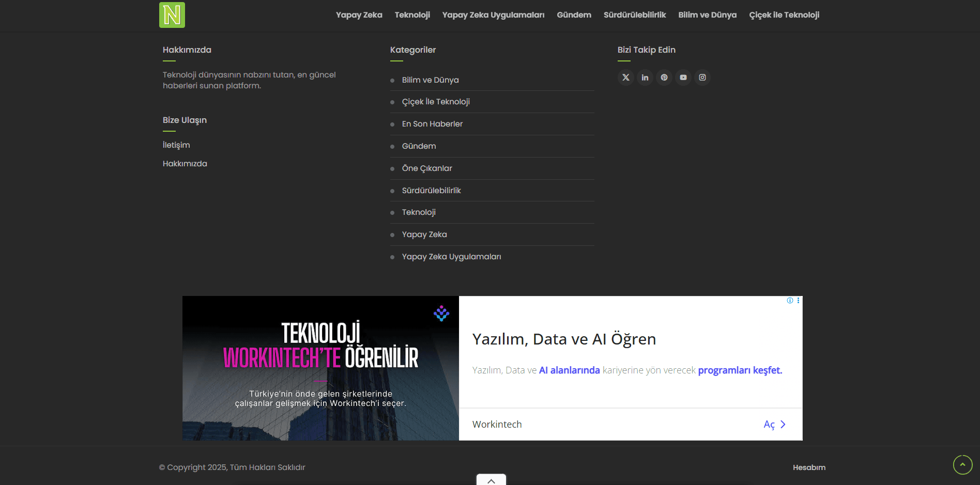Open Çiçek ile Teknoloji in top navigation
The image size is (980, 485).
click(x=784, y=15)
